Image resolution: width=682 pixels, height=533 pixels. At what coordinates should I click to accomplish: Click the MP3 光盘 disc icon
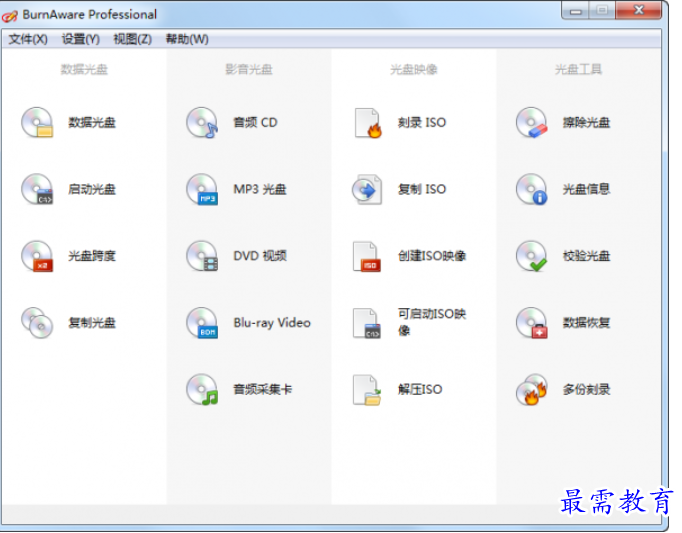[x=202, y=189]
